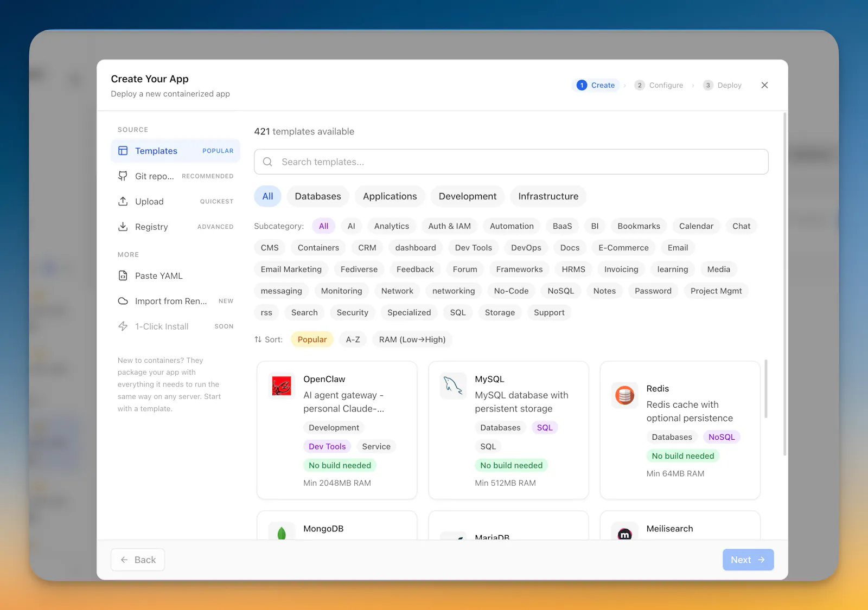Close the Create Your App dialog
868x610 pixels.
764,85
